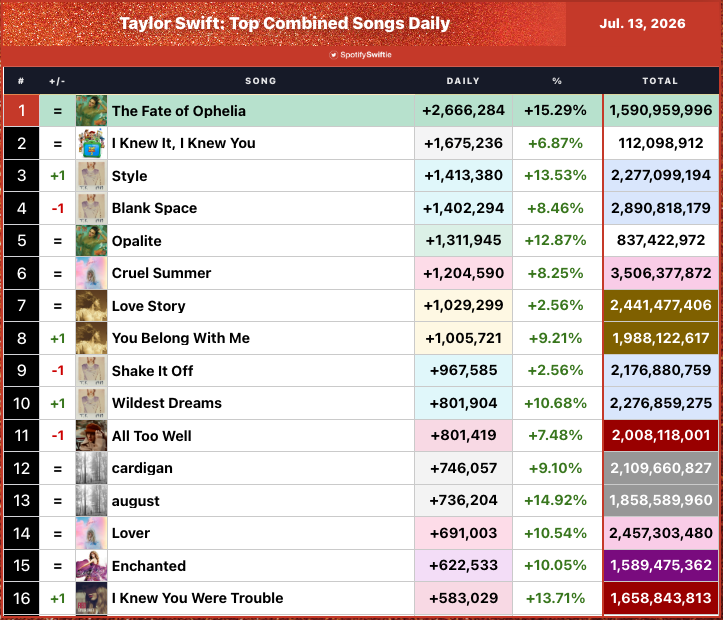Select song title Cruel Summer
Viewport: 723px width, 620px height.
(161, 273)
